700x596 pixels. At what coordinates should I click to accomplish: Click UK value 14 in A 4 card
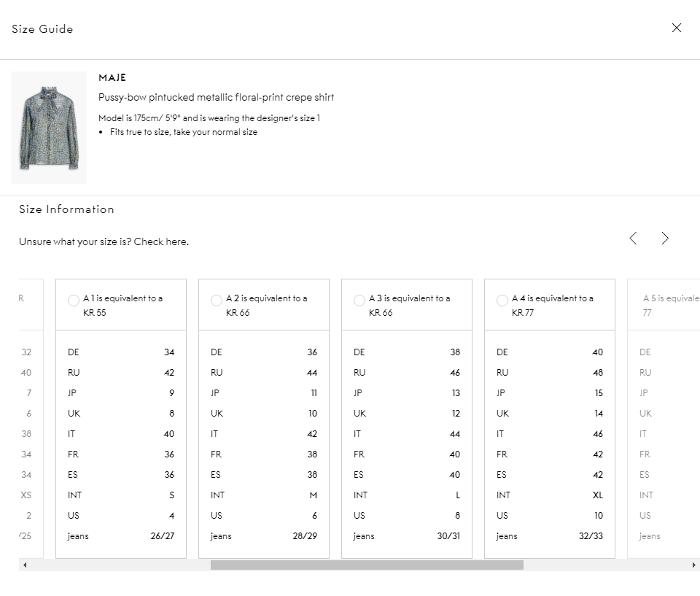(598, 414)
